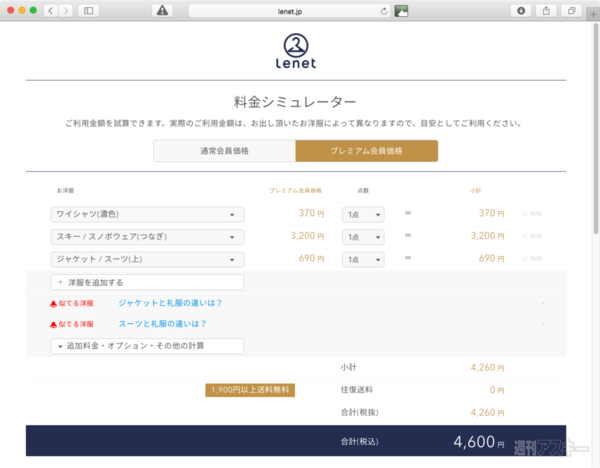
Task: Click 料金シミュレーター heading text
Action: coord(295,102)
